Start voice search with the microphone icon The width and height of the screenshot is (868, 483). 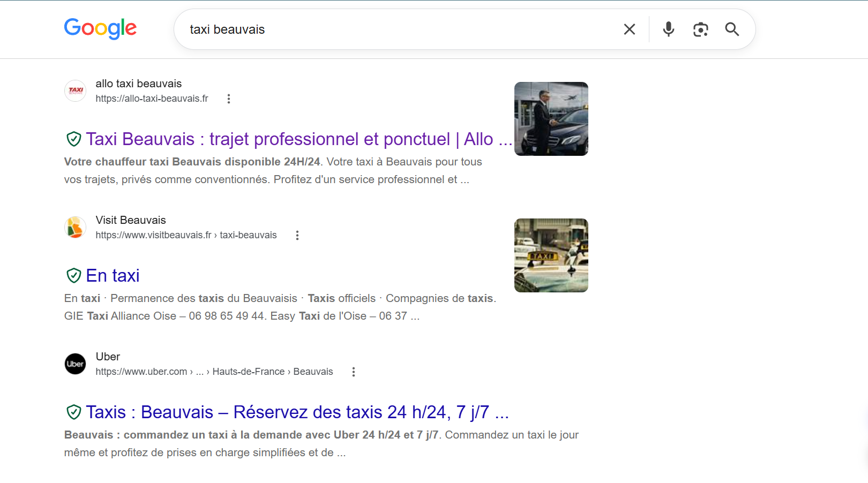[668, 29]
